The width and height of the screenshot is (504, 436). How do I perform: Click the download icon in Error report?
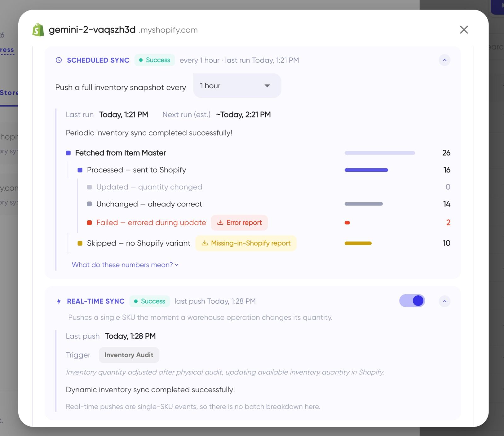pyautogui.click(x=220, y=223)
